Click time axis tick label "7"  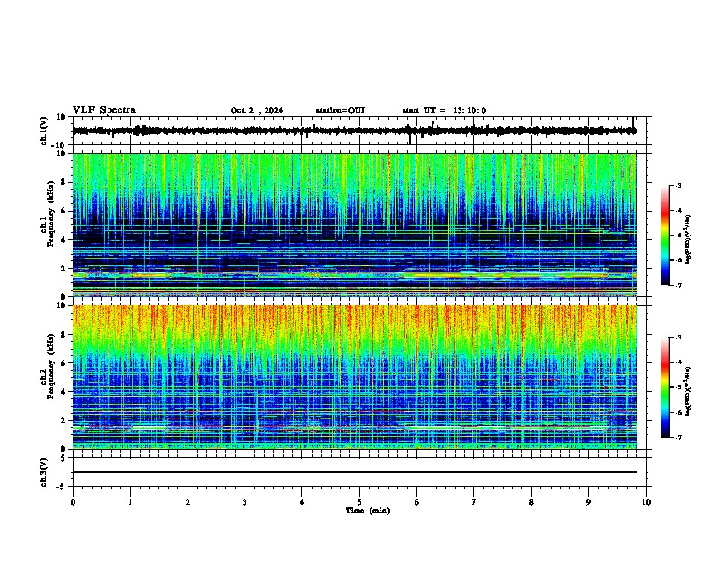[x=474, y=502]
